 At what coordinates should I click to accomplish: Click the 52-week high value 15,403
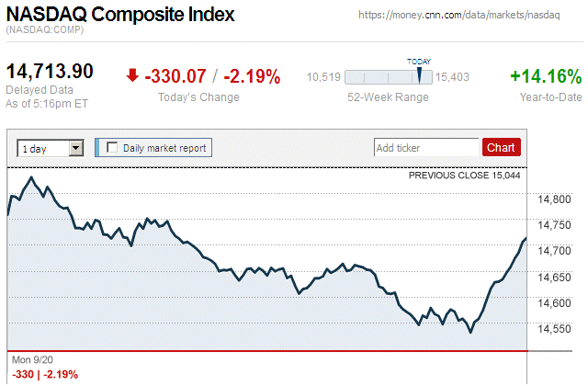pos(453,77)
